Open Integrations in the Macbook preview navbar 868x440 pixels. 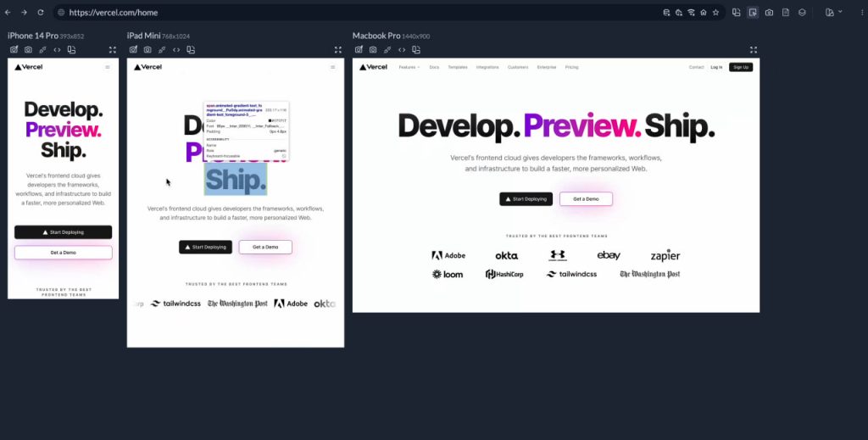487,67
